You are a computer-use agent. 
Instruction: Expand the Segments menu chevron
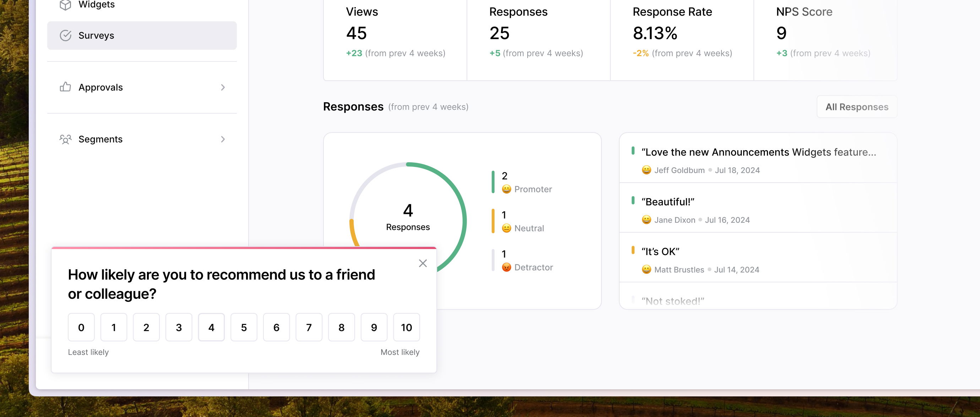tap(223, 139)
